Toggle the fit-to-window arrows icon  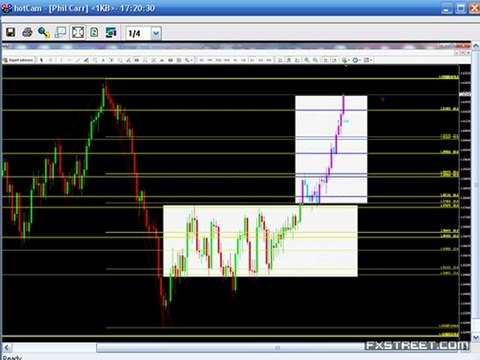pos(78,32)
